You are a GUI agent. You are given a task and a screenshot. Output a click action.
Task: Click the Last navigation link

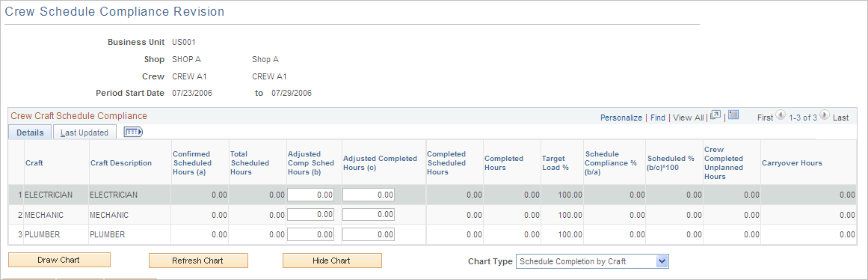(x=840, y=118)
